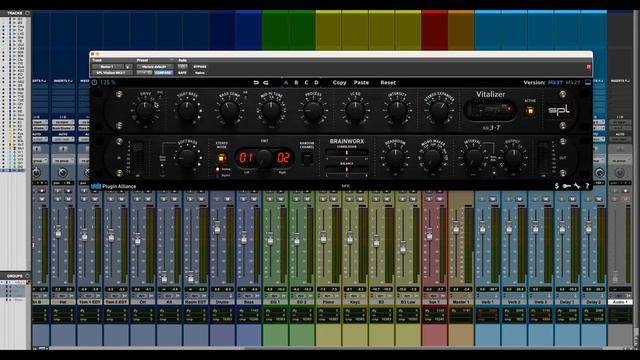This screenshot has height=360, width=640.
Task: Toggle the Random Channel switch
Action: 307,158
